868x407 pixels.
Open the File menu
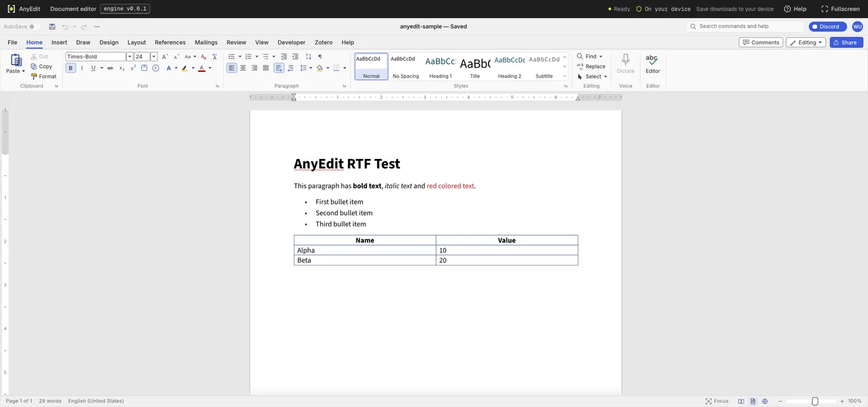tap(12, 42)
